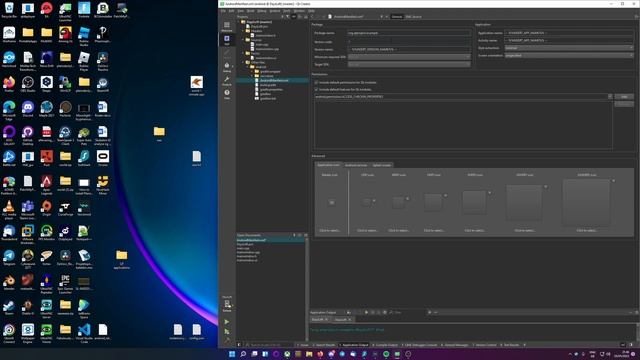Viewport: 640px width, 360px height.
Task: Open Welcome mode in Qt Creator sidebar
Action: click(x=227, y=27)
